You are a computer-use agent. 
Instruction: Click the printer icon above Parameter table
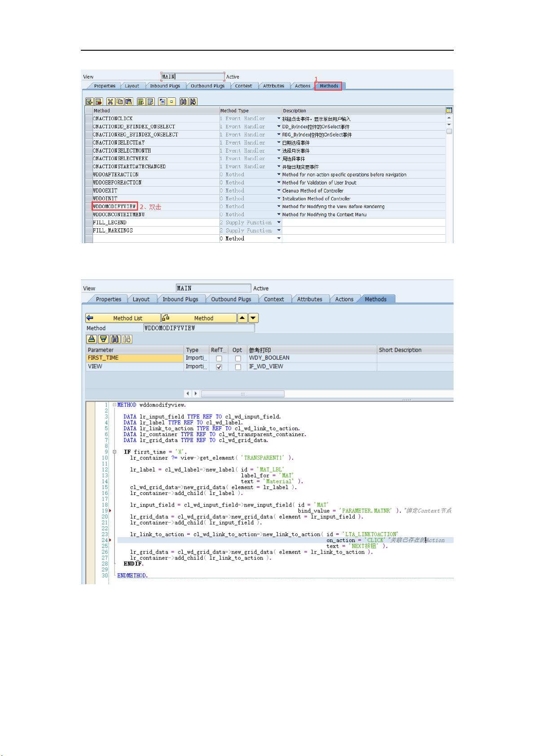[92, 339]
